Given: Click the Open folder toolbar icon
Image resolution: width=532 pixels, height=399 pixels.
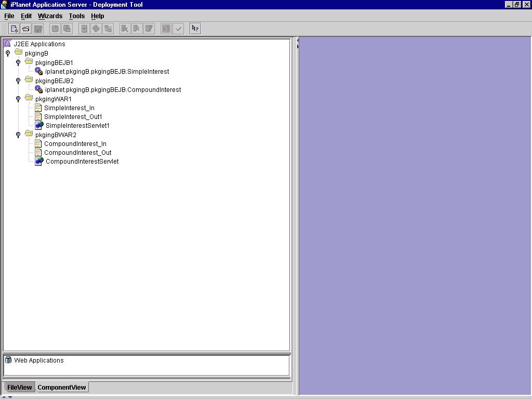Looking at the screenshot, I should point(26,29).
